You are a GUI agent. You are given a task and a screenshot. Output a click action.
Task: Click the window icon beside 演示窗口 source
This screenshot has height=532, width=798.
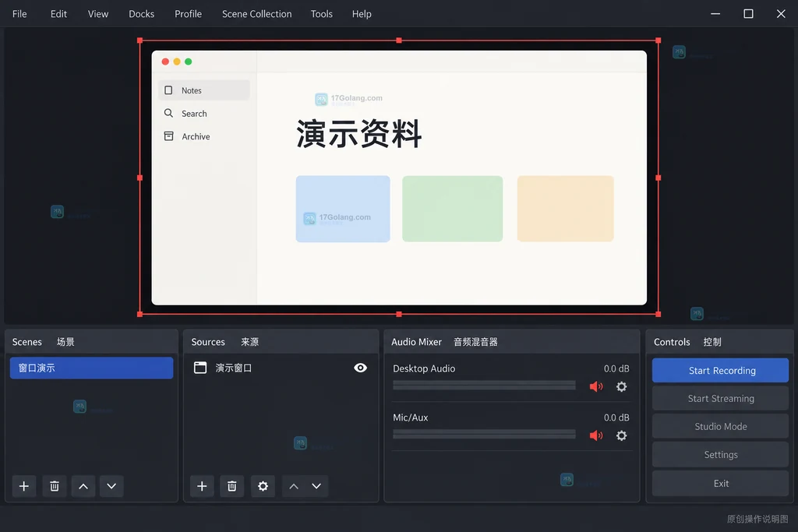point(200,368)
